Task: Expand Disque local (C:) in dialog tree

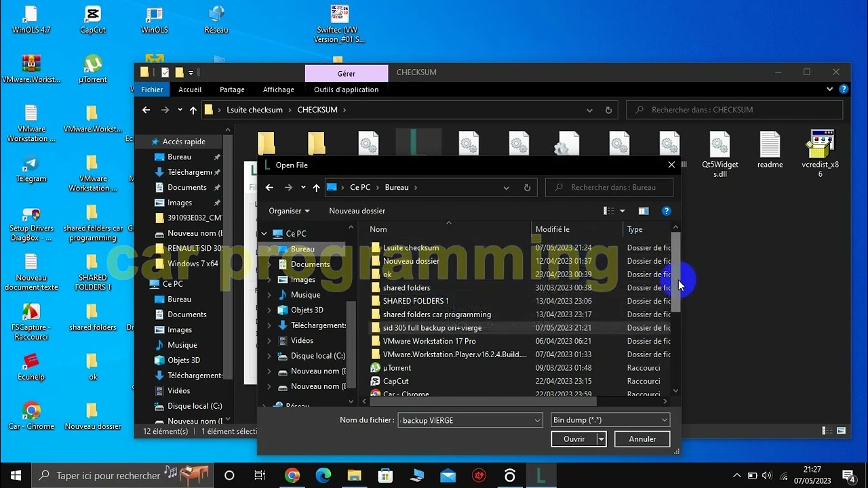Action: pos(269,356)
